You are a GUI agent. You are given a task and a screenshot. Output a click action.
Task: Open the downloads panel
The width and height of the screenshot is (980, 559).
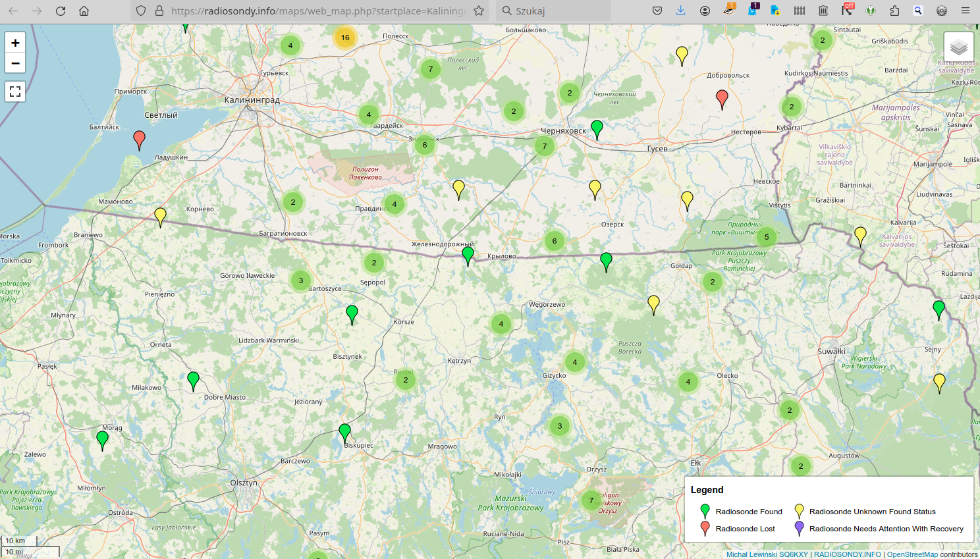[680, 11]
